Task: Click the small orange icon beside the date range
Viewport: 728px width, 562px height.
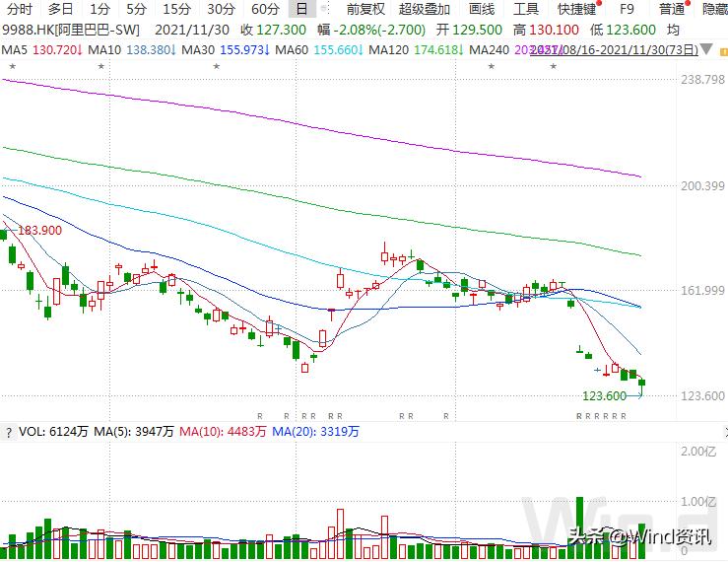Action: [x=723, y=51]
